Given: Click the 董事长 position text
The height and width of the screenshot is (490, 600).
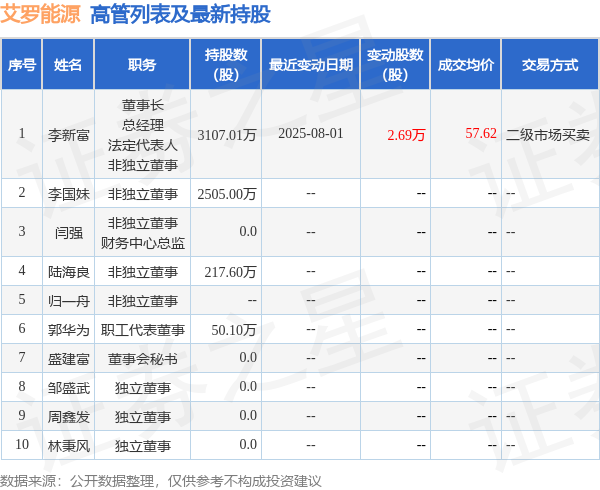Looking at the screenshot, I should click(x=143, y=105).
